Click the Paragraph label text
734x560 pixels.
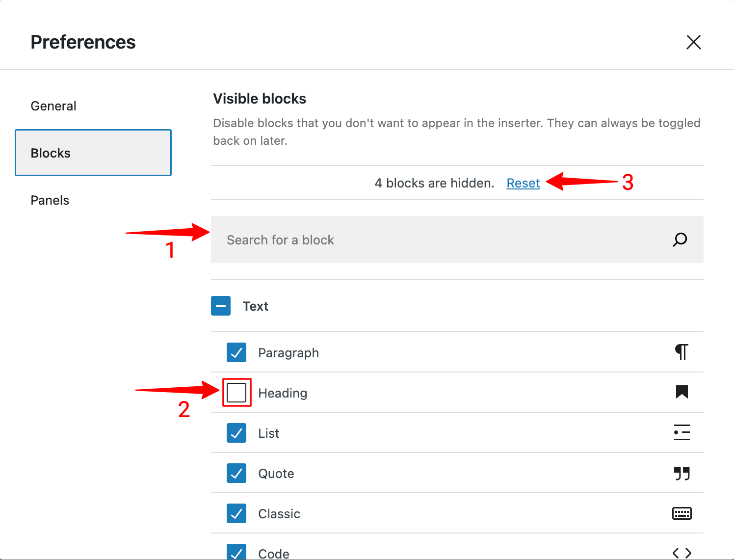click(288, 353)
